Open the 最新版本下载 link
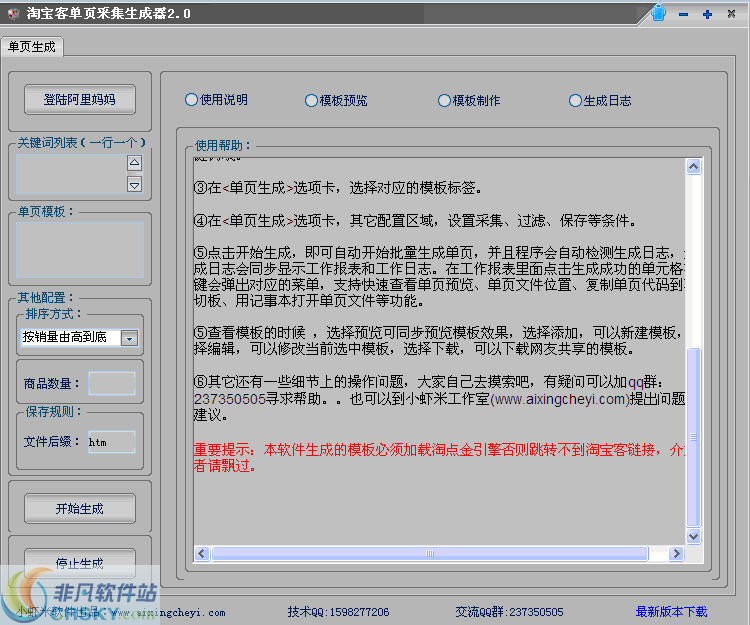 tap(672, 612)
